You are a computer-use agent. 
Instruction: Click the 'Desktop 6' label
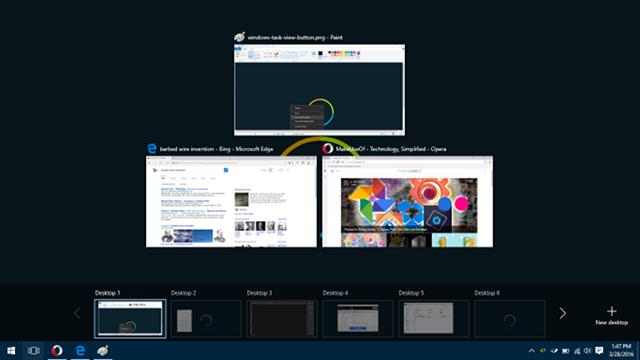click(487, 293)
